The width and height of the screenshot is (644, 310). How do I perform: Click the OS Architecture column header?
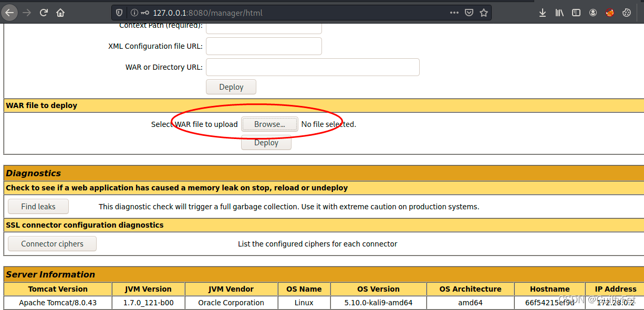[470, 289]
